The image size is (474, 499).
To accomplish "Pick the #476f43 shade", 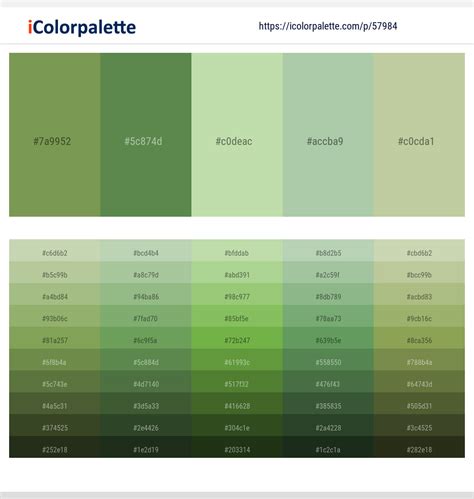I will 328,382.
